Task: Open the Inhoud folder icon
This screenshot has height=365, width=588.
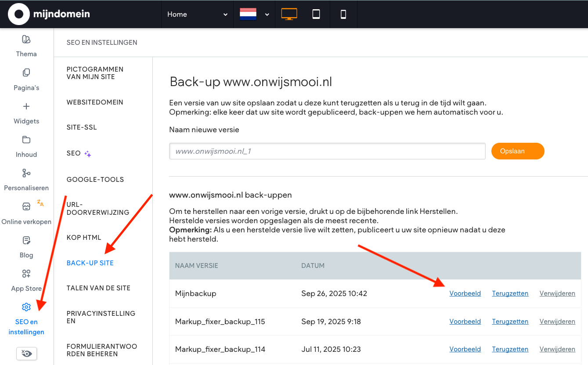Action: [x=26, y=140]
